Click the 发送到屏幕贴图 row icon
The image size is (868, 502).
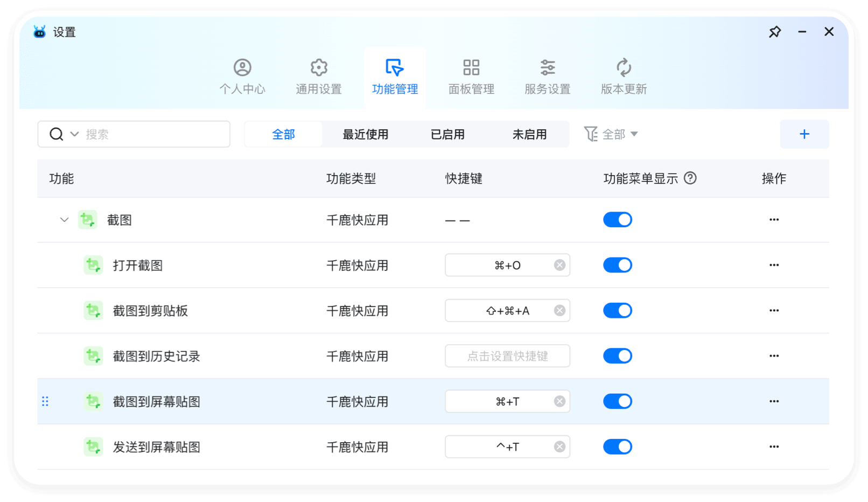click(93, 447)
